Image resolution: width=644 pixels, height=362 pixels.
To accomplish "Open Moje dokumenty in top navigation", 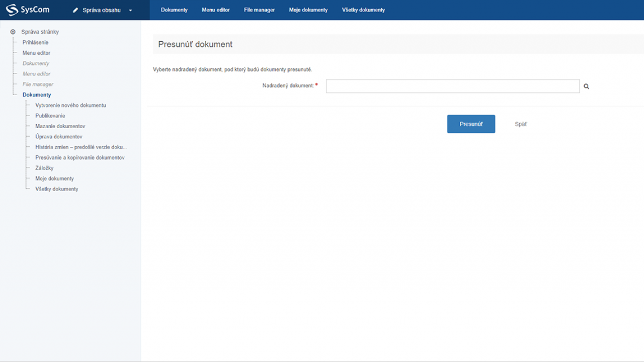I will 308,10.
